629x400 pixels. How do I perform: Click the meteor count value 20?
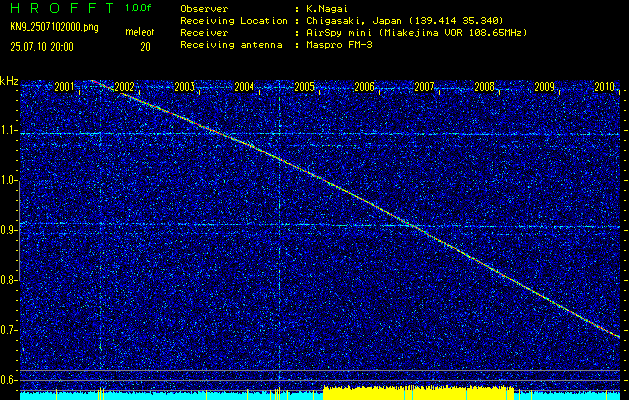pos(145,47)
